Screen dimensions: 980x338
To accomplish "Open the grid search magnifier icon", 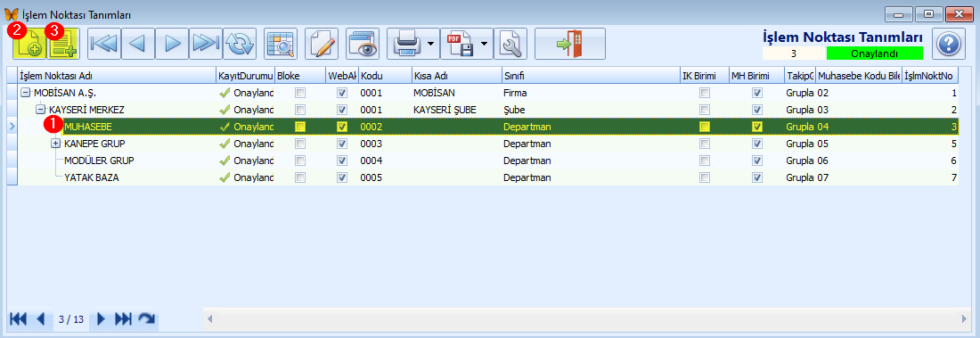I will [281, 43].
